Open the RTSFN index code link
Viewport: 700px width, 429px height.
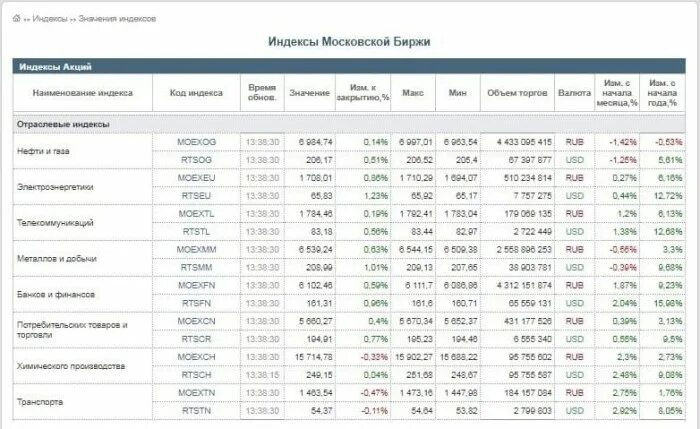pos(196,303)
